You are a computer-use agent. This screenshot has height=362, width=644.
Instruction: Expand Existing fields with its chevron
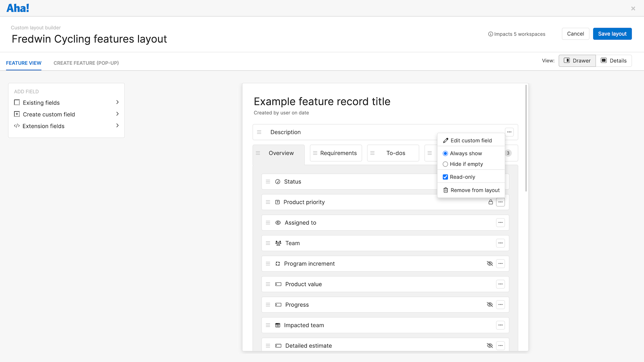[117, 102]
